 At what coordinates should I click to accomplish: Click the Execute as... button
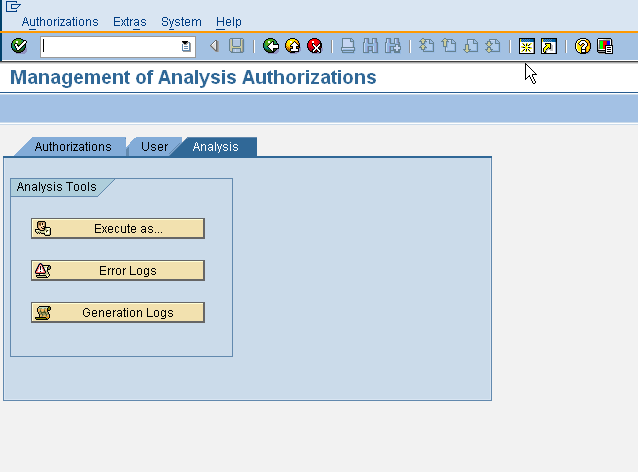click(x=118, y=229)
